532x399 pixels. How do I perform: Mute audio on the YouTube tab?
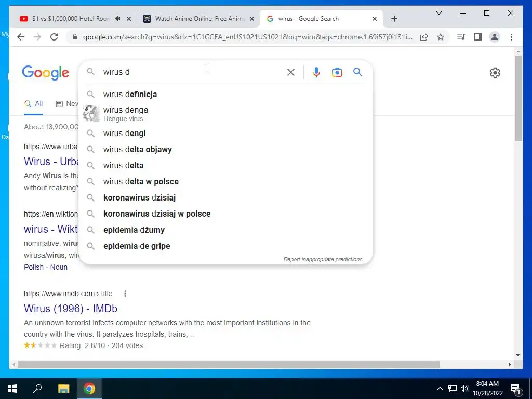(x=118, y=19)
